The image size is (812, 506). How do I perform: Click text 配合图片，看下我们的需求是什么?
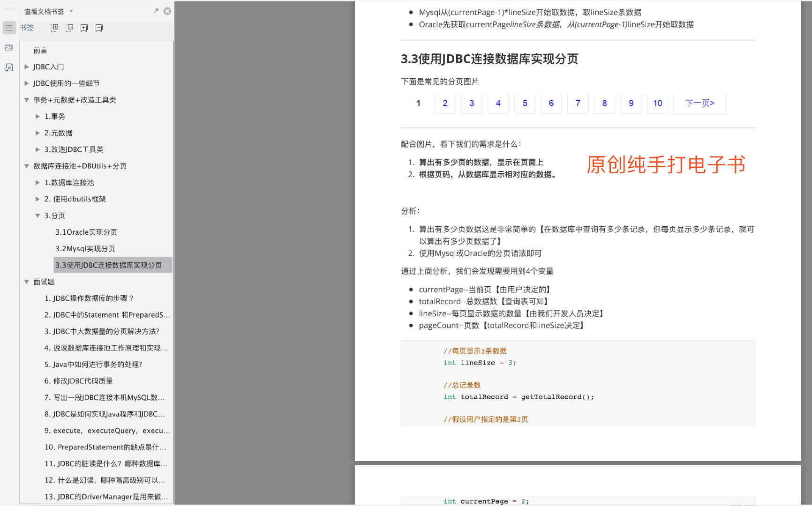click(x=461, y=144)
